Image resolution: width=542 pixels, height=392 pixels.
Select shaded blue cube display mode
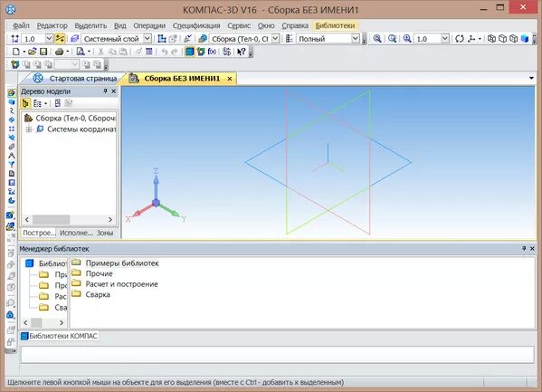pyautogui.click(x=525, y=39)
